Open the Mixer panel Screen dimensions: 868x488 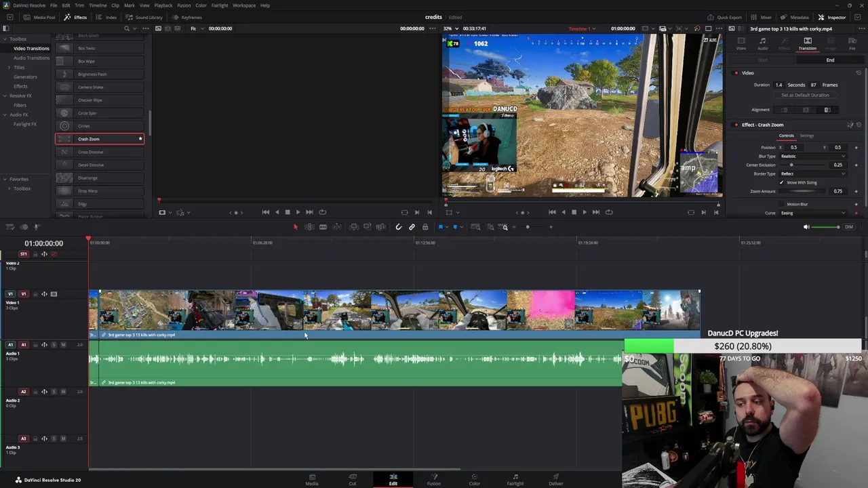coord(762,17)
